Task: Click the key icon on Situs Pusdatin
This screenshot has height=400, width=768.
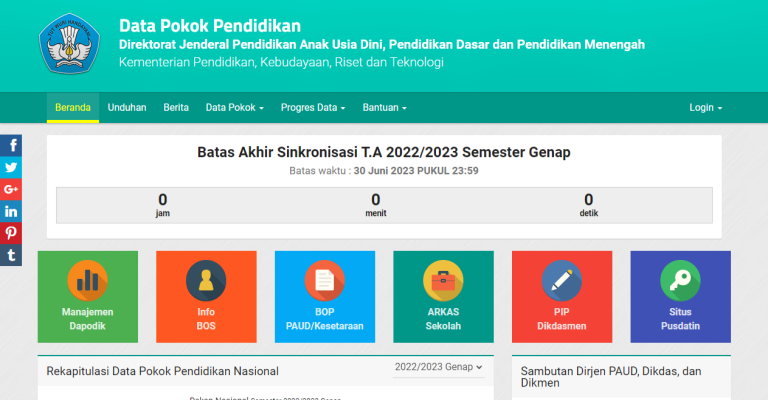Action: pos(680,281)
